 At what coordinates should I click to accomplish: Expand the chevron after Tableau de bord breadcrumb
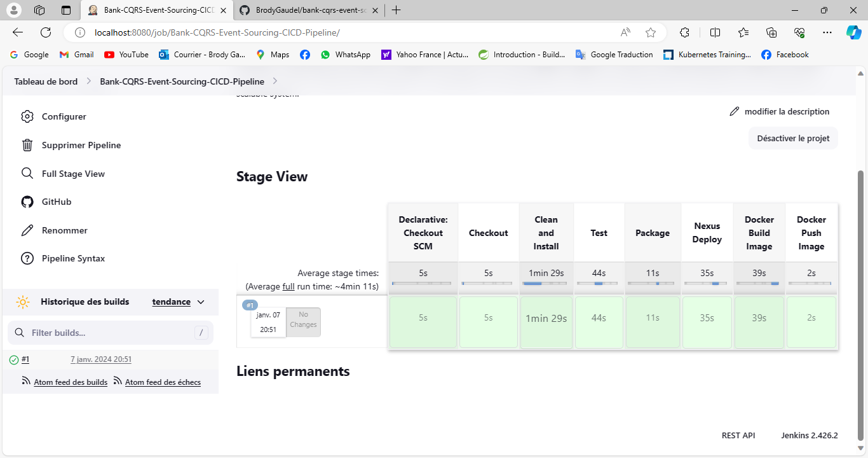click(x=89, y=81)
